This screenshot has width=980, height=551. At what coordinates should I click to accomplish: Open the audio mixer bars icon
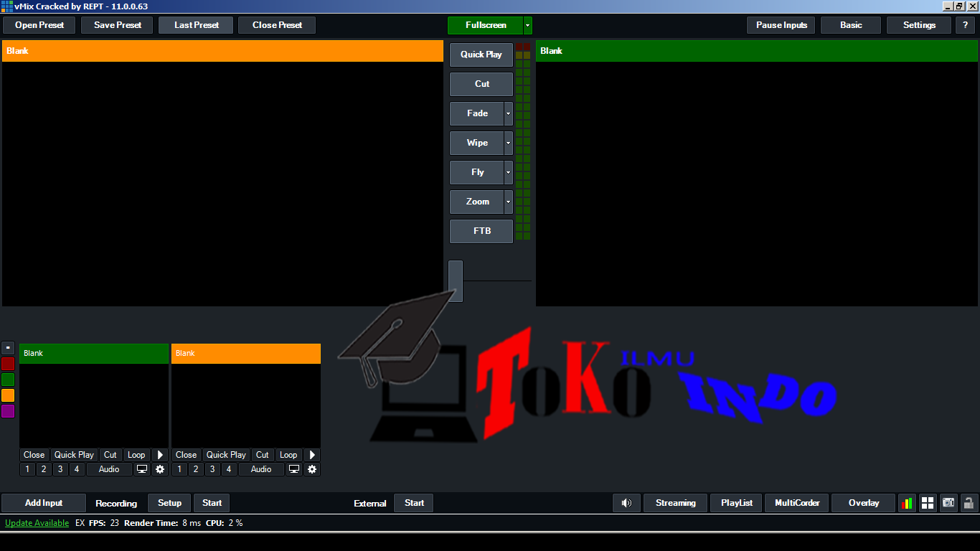907,503
